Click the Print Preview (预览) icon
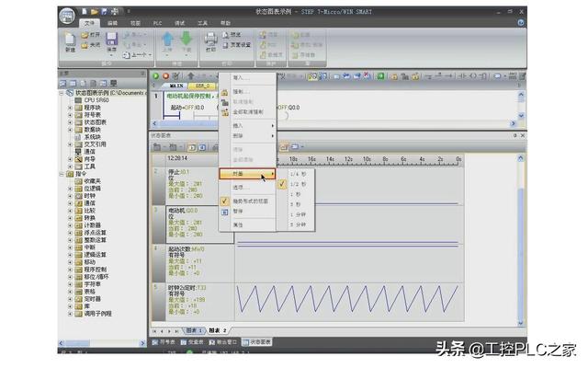Viewport: 588px width, 368px height. [225, 35]
